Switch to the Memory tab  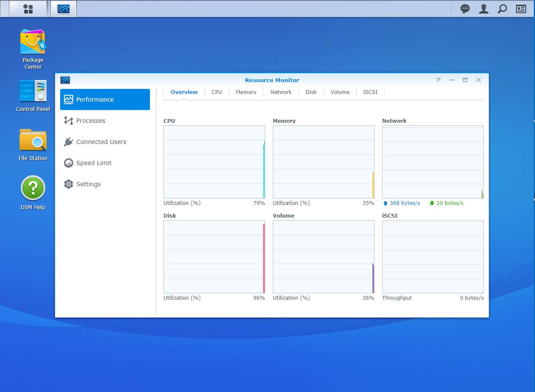click(246, 92)
